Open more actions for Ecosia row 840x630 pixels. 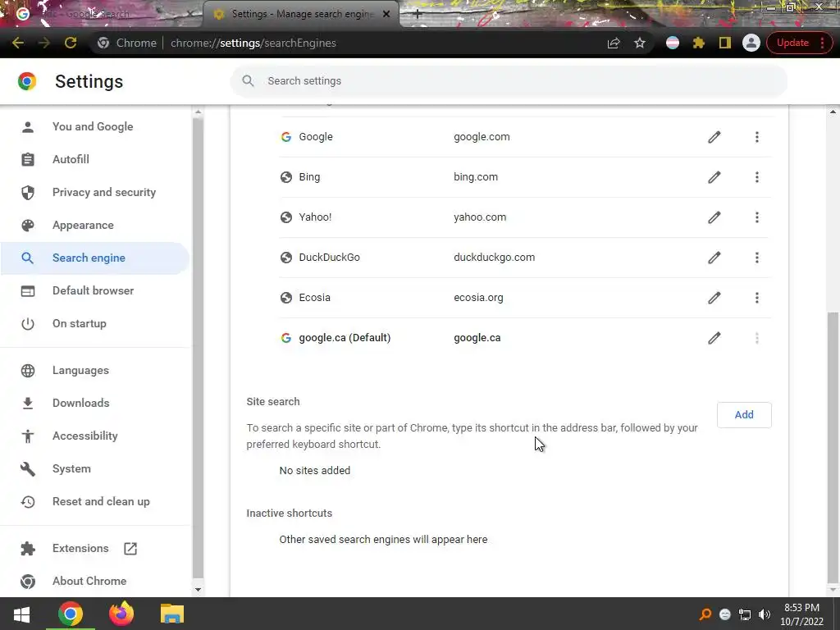point(757,298)
